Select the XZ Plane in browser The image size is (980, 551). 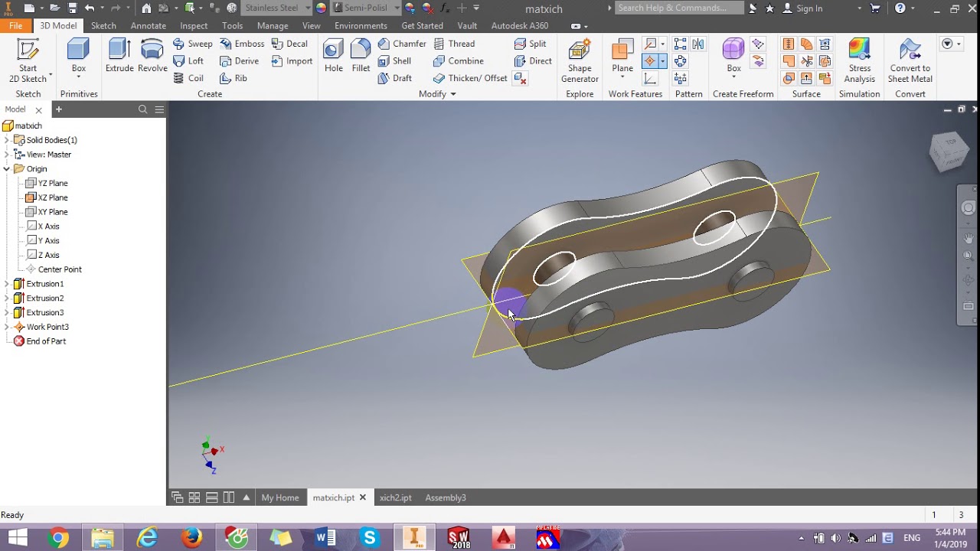coord(47,197)
